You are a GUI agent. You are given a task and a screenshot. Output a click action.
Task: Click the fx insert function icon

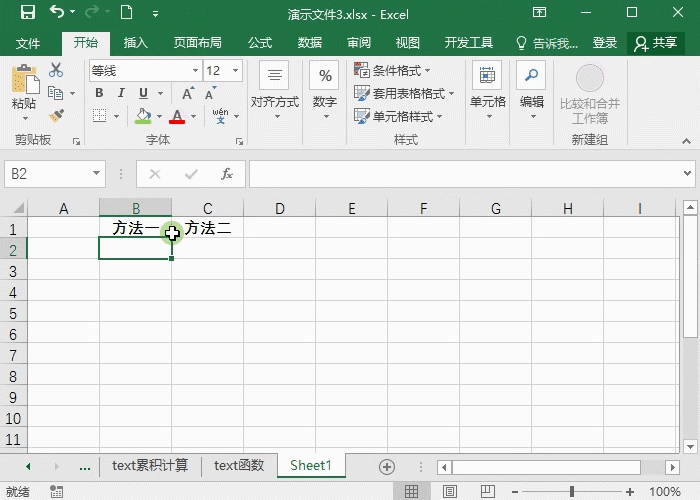pyautogui.click(x=227, y=174)
